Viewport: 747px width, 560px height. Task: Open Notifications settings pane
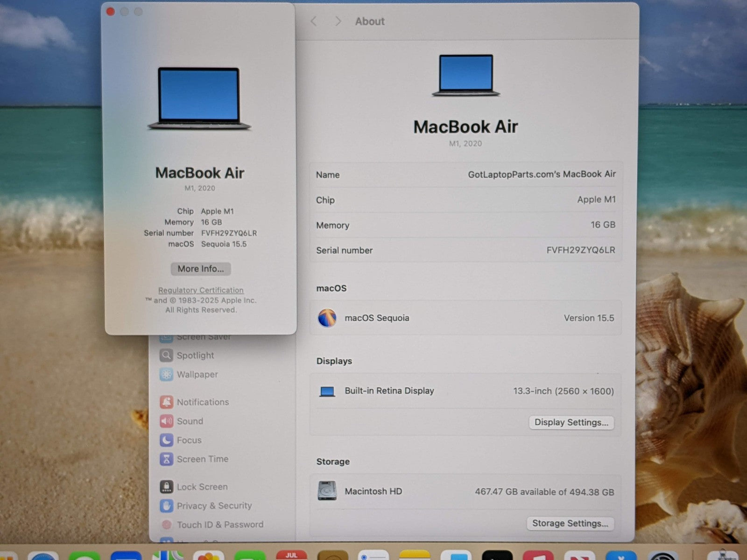point(202,402)
